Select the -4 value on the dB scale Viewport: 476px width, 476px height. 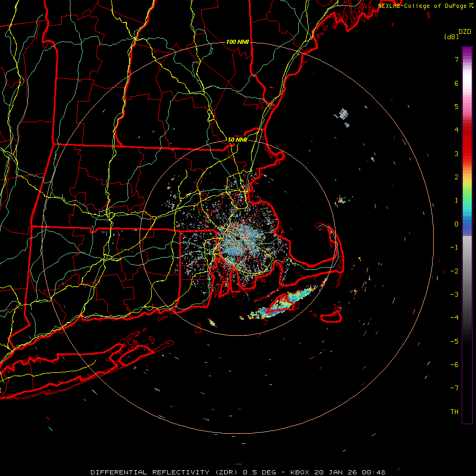pos(454,317)
